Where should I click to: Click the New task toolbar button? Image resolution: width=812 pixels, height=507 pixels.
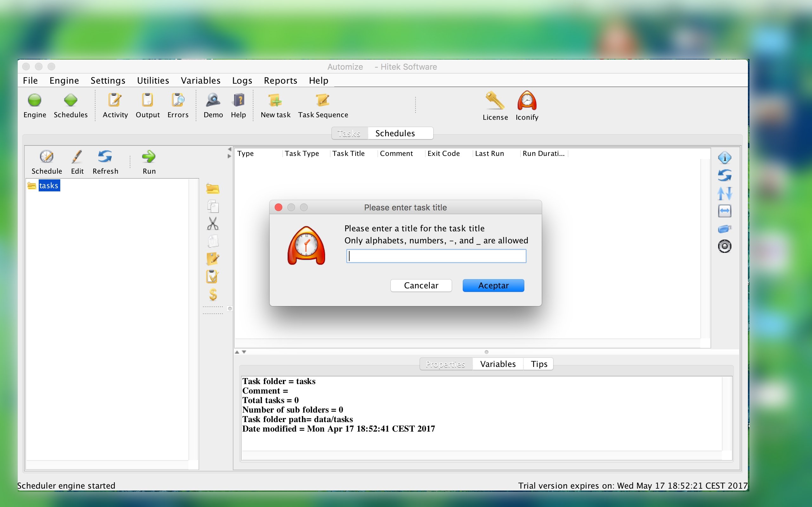click(275, 105)
